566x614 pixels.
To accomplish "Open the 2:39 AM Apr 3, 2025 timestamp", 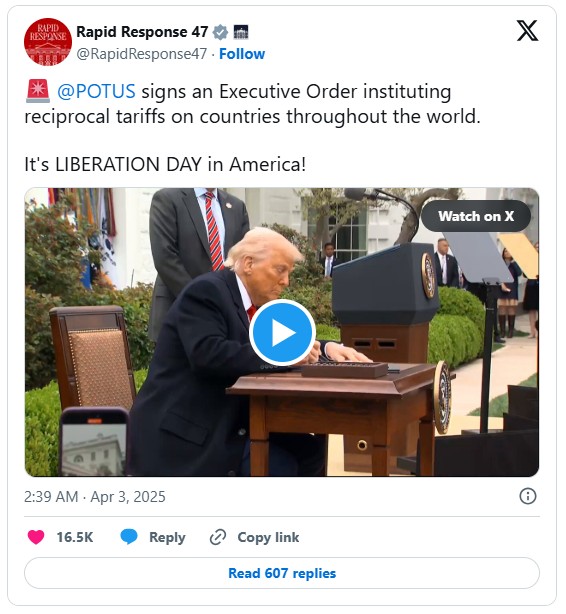I will point(95,497).
